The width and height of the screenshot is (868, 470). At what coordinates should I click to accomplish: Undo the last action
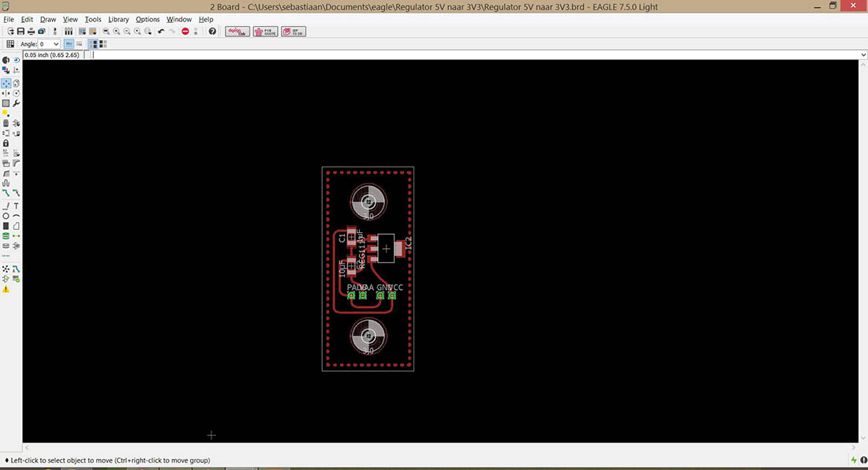tap(161, 32)
